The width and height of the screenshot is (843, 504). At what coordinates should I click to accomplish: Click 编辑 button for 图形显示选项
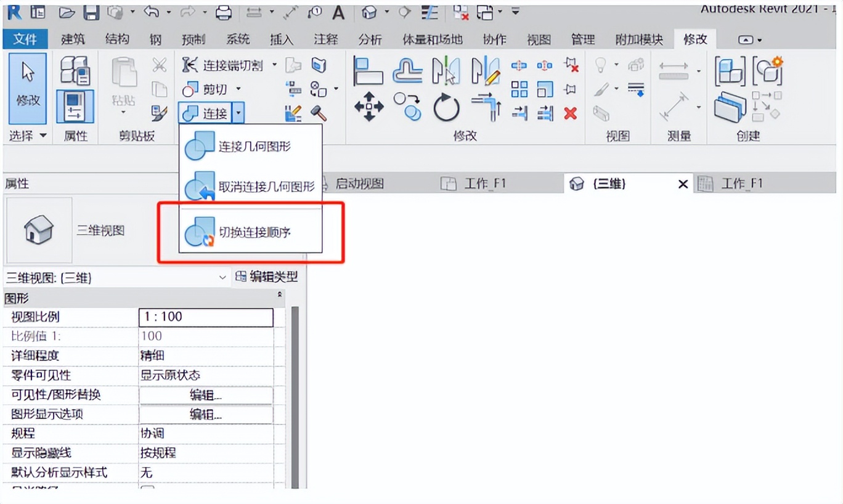[206, 415]
